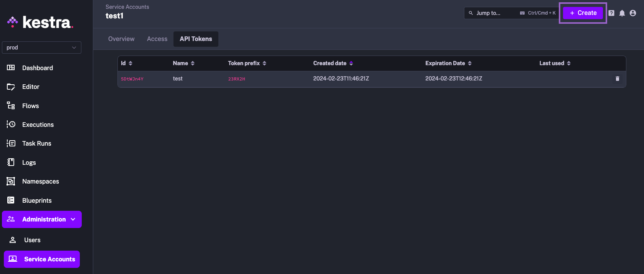Open the user profile account icon
644x274 pixels.
coord(633,13)
